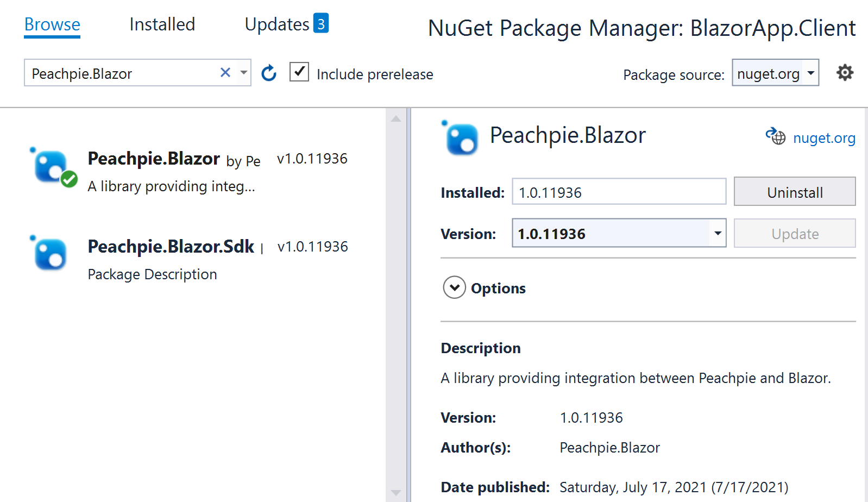Click the Date published value July 17, 2021
The image size is (868, 502).
pos(674,487)
